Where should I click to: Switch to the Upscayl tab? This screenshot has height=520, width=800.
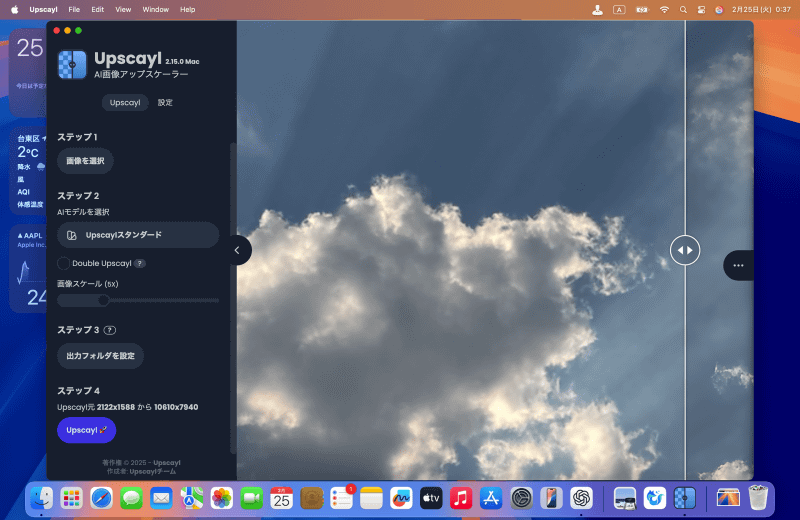tap(125, 103)
